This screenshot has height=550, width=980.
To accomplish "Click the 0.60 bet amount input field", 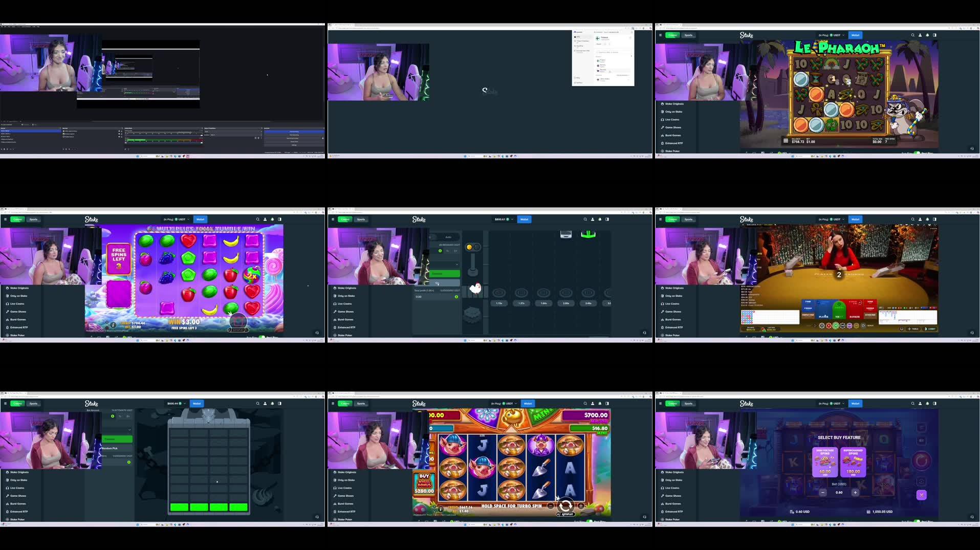I will pos(838,492).
